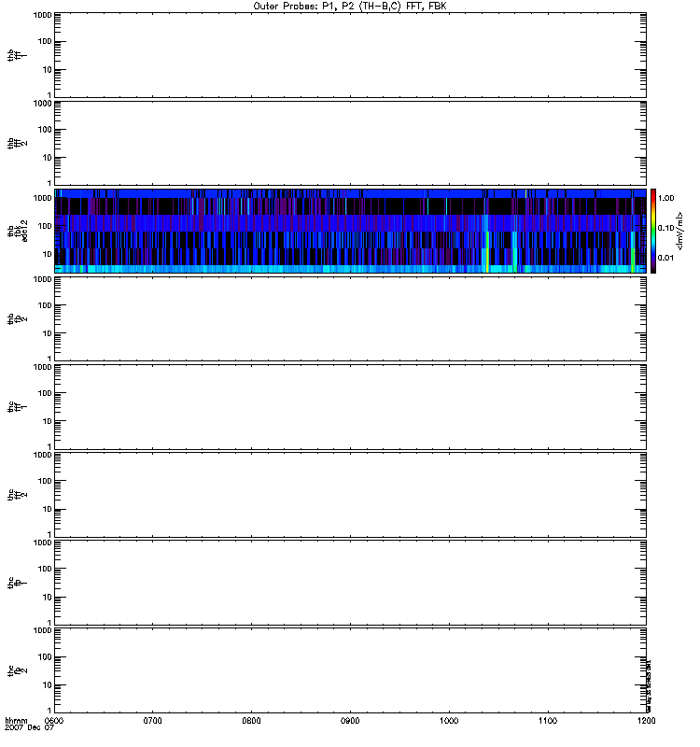Click the 'thc ffp 1' panel label
This screenshot has width=700, height=747.
click(x=17, y=583)
